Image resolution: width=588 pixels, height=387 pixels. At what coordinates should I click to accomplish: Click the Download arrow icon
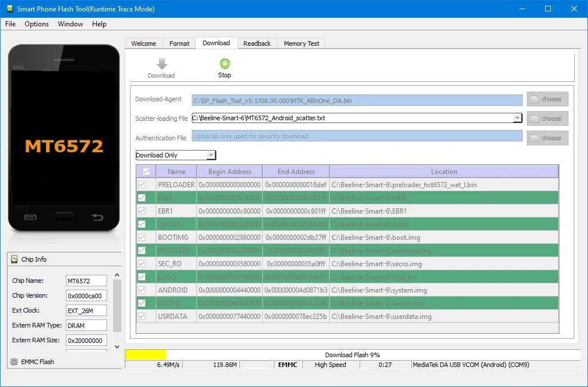[x=161, y=64]
